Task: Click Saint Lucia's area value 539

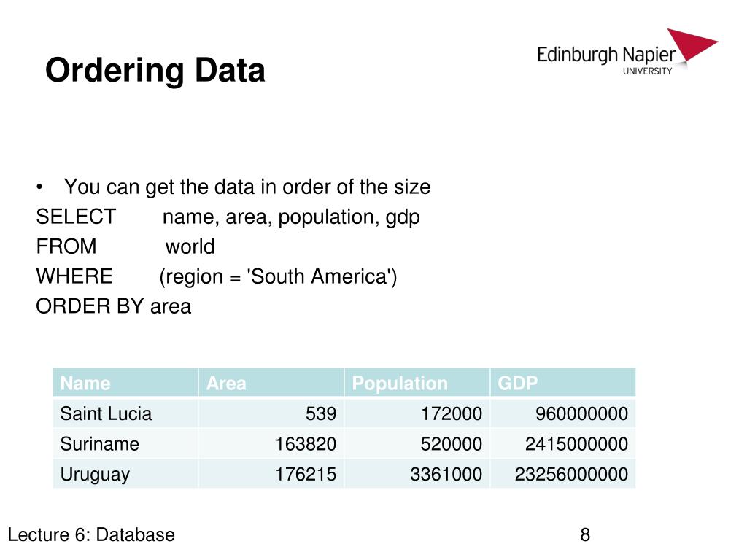Action: coord(321,413)
